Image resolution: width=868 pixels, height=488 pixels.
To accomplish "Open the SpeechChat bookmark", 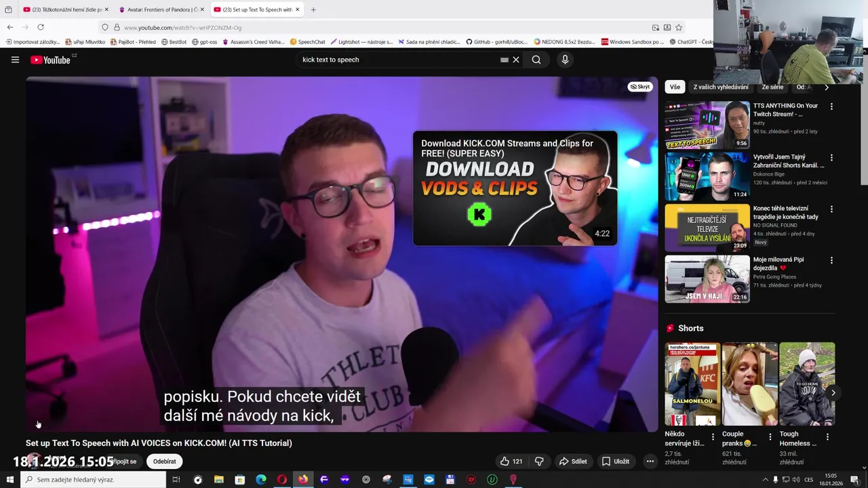I will pyautogui.click(x=307, y=42).
